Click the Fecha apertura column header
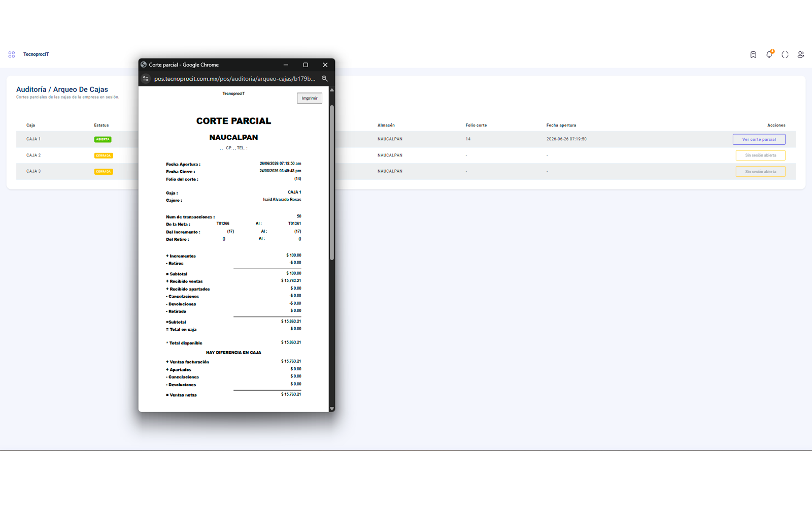Viewport: 812px width, 508px height. (561, 125)
